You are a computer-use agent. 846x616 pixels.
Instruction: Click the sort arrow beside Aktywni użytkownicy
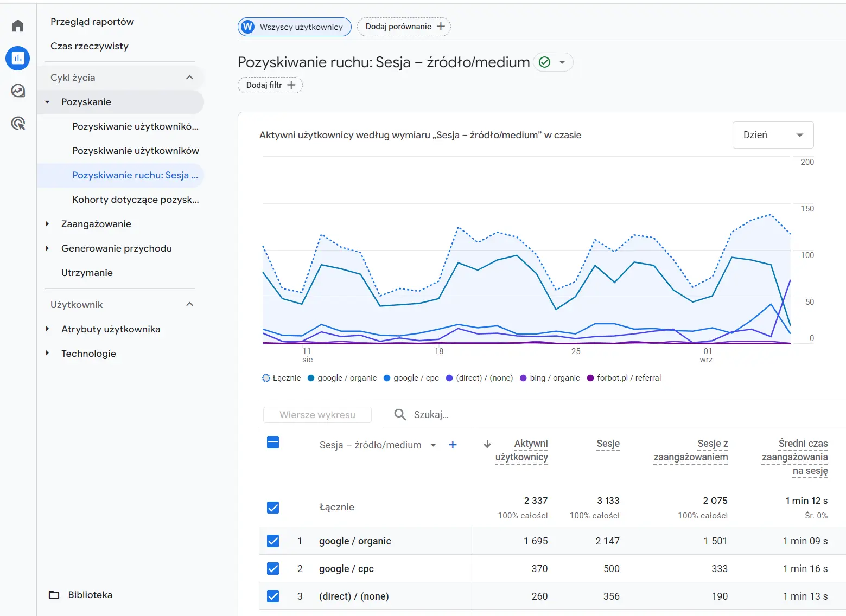coord(487,444)
